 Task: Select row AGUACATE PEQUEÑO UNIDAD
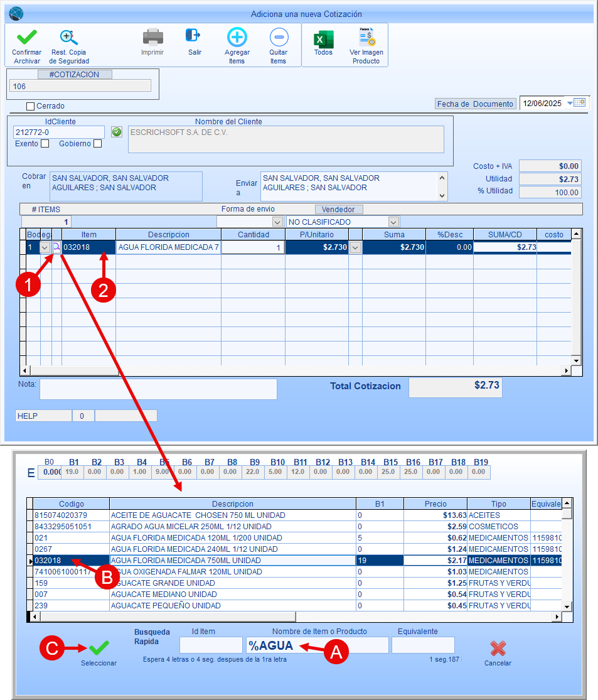(x=297, y=606)
